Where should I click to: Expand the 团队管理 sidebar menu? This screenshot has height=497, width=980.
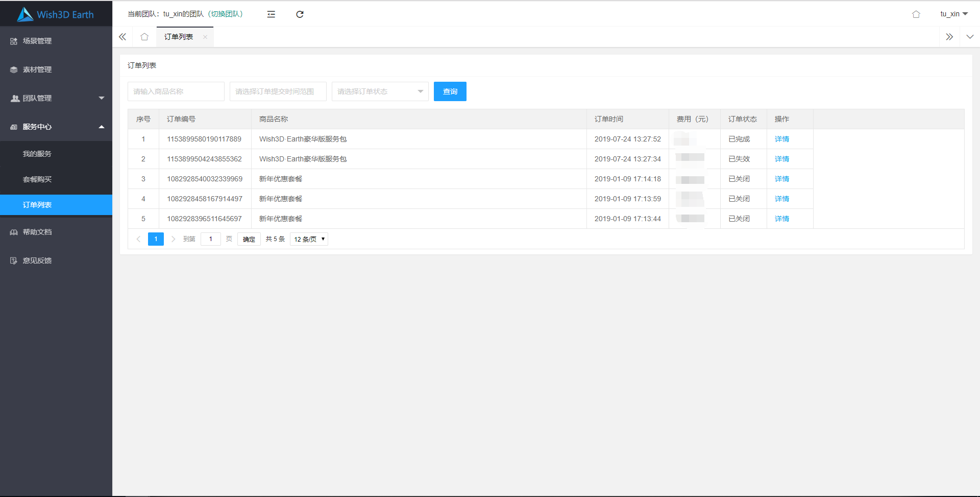(x=56, y=98)
